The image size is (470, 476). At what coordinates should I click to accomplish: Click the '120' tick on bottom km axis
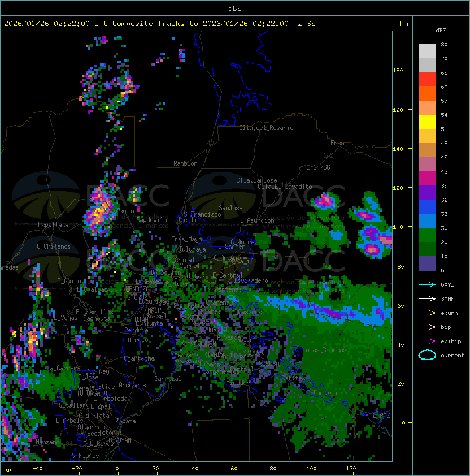coord(351,469)
